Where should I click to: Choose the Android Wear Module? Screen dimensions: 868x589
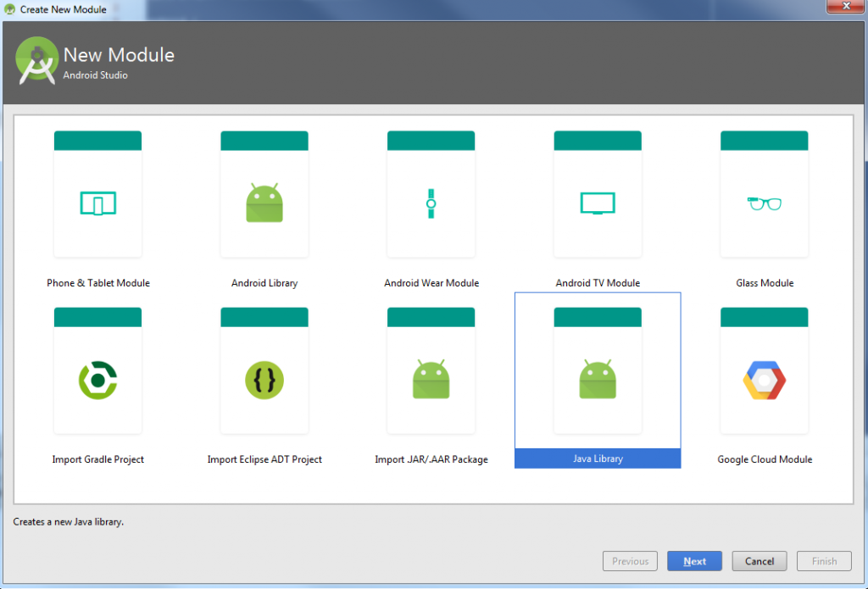[x=431, y=193]
